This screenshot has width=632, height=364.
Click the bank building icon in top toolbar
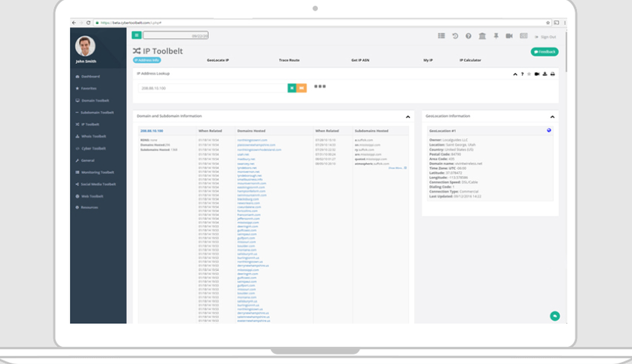[482, 36]
